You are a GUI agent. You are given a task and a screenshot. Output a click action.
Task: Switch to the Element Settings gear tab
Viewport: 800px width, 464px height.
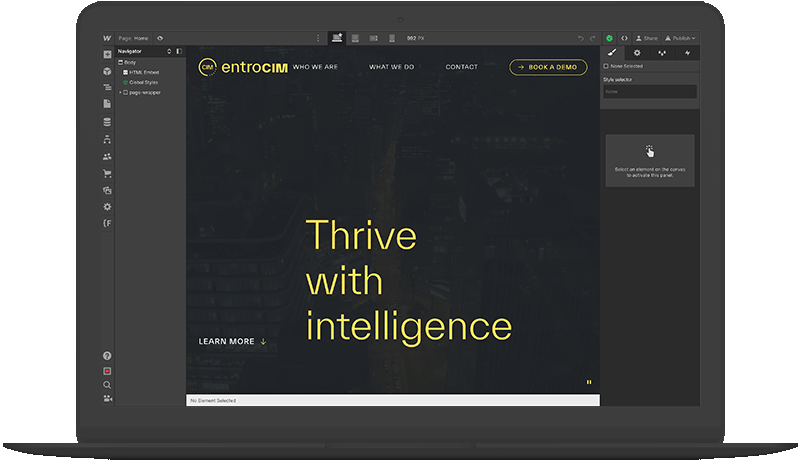(637, 52)
